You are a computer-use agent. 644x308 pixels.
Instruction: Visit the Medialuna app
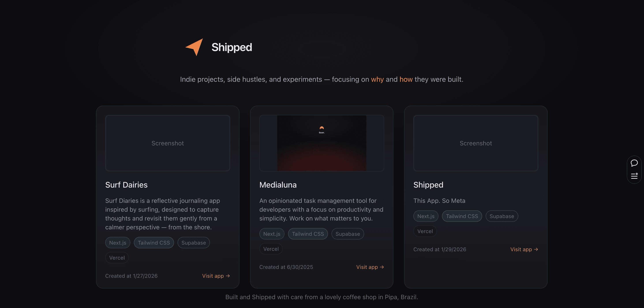tap(370, 267)
